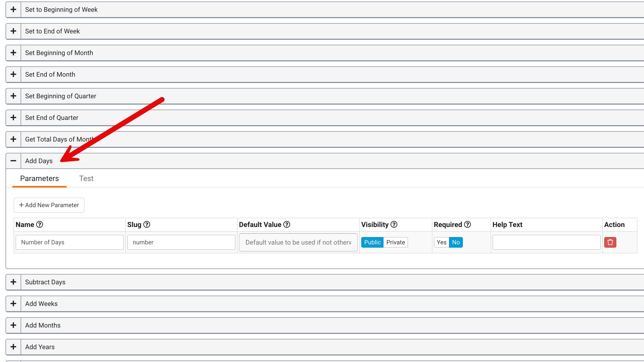Image resolution: width=644 pixels, height=362 pixels.
Task: Collapse the Add Days section
Action: pos(13,160)
